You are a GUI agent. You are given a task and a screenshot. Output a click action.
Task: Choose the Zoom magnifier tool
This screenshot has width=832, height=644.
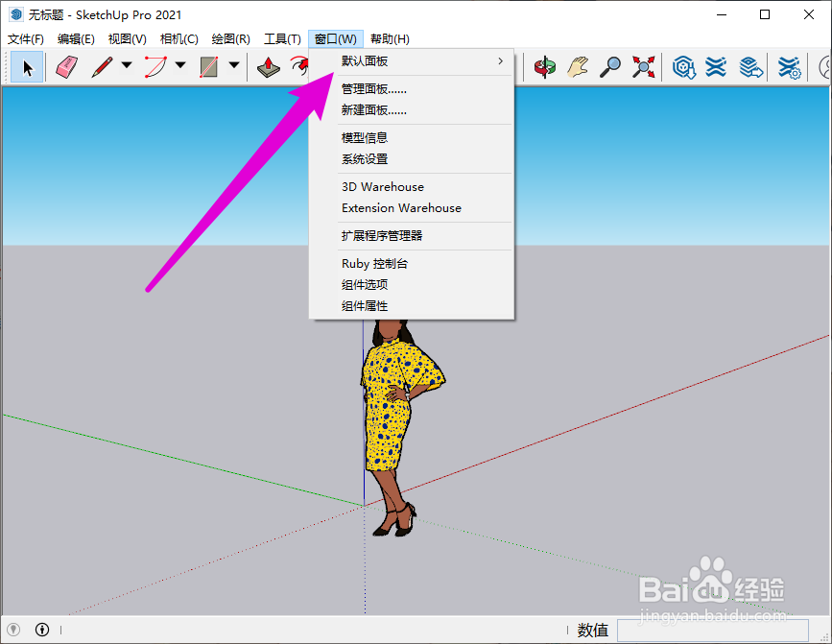point(608,67)
